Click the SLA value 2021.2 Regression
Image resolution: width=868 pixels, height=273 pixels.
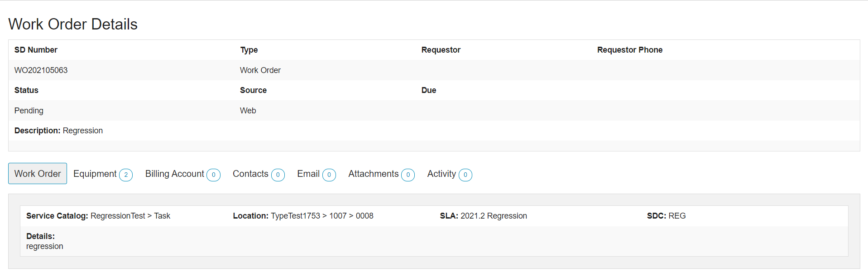tap(494, 216)
